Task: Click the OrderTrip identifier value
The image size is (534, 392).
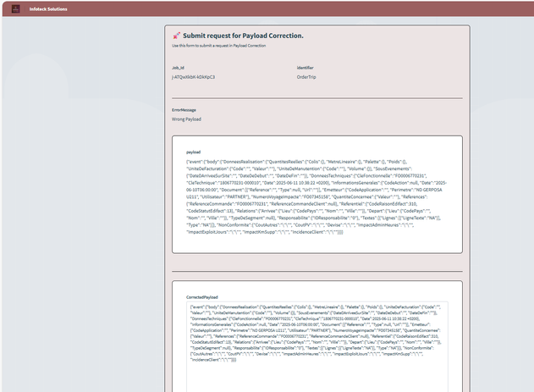Action: point(307,76)
